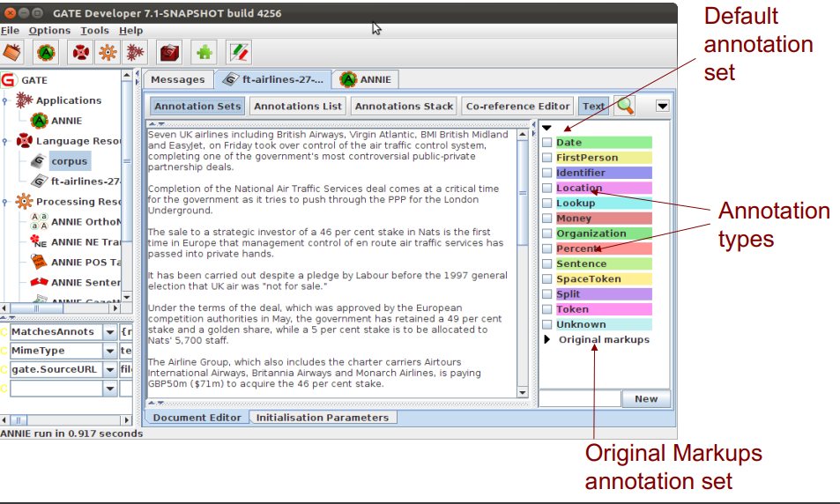Check the Split annotation type
Screen dimensions: 840x504
[x=547, y=294]
